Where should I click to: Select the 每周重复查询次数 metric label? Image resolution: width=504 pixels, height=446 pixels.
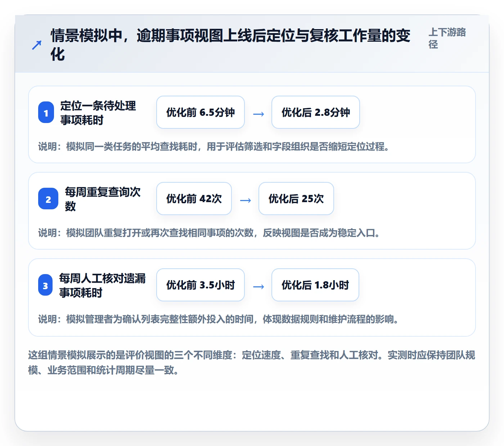(103, 199)
